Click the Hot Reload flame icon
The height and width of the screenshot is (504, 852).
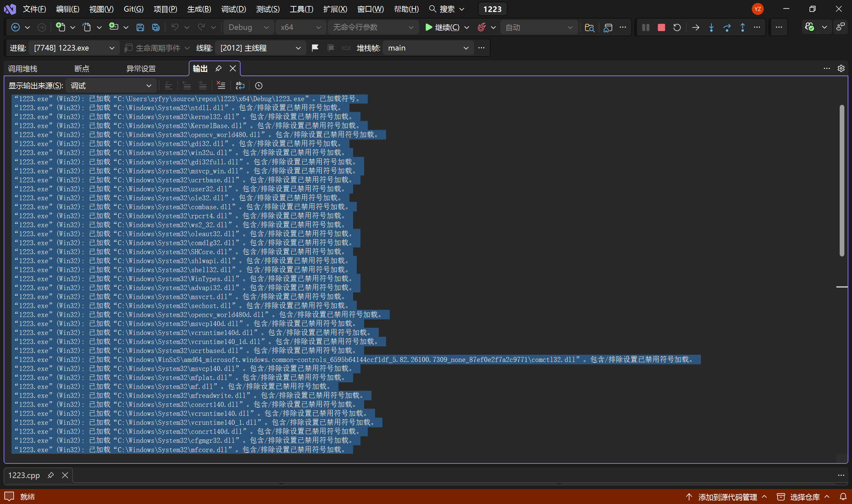tap(481, 28)
